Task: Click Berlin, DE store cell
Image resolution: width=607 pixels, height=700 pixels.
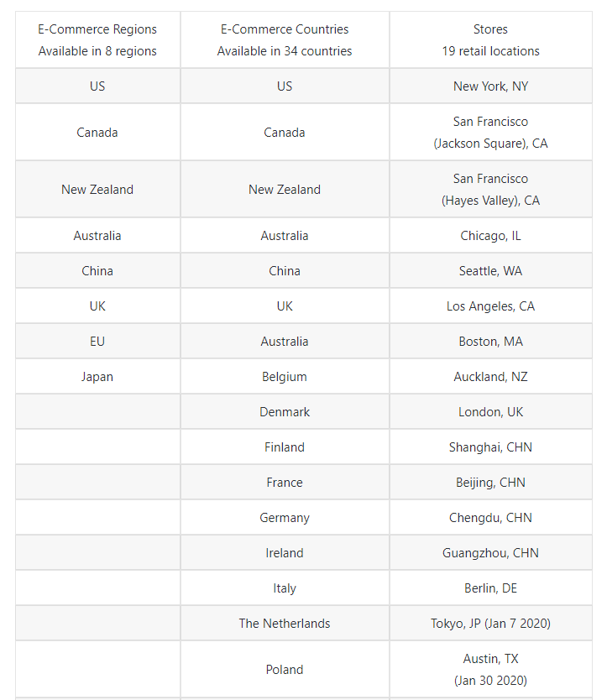Action: pyautogui.click(x=490, y=588)
